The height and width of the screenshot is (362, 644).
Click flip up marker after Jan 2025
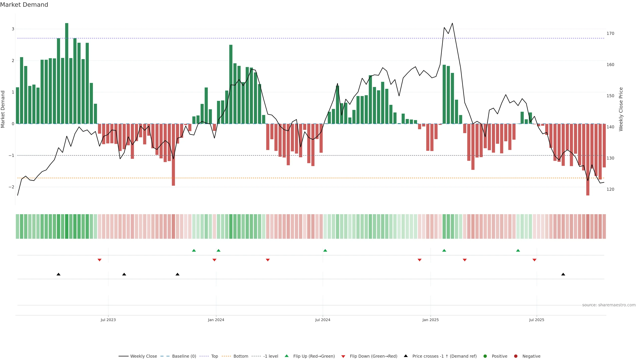click(x=444, y=251)
